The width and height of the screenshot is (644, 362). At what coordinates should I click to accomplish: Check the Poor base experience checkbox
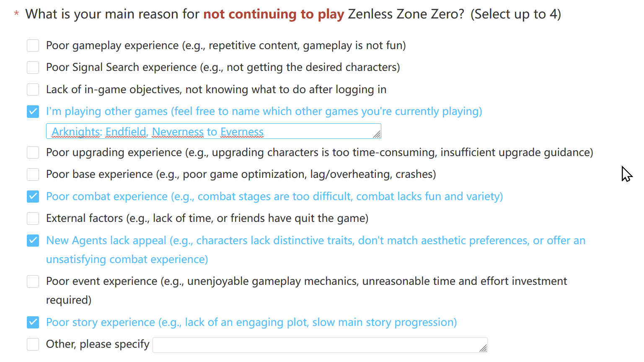[33, 174]
